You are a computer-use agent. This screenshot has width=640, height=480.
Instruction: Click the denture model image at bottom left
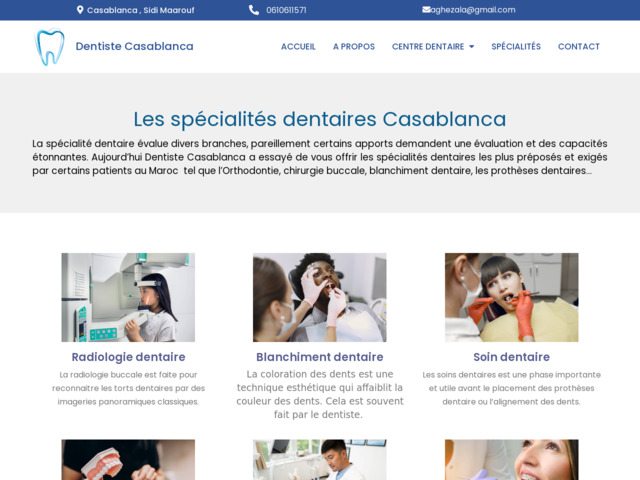click(x=128, y=460)
